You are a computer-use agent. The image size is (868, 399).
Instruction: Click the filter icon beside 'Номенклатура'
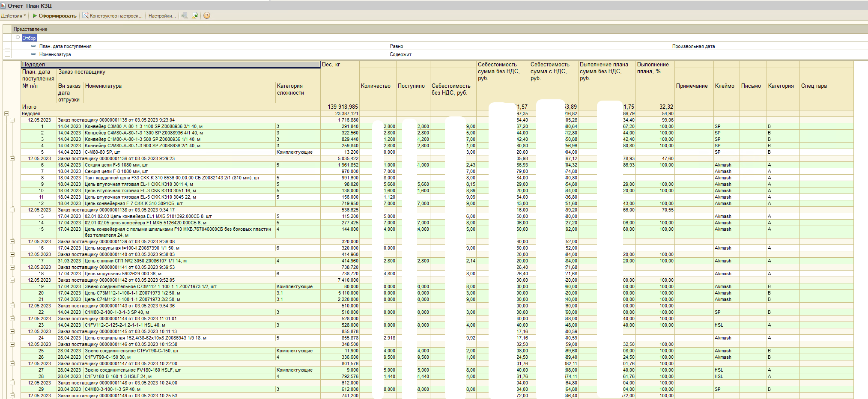[33, 54]
